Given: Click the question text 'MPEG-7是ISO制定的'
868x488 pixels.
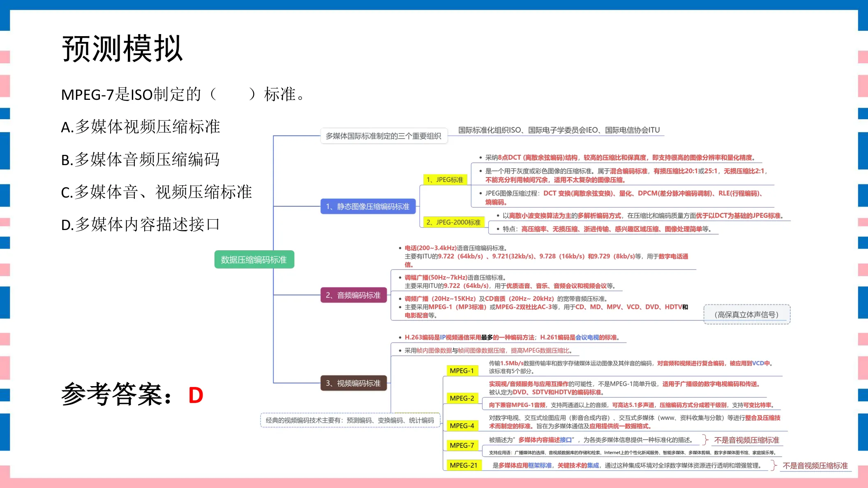Looking at the screenshot, I should (x=131, y=94).
